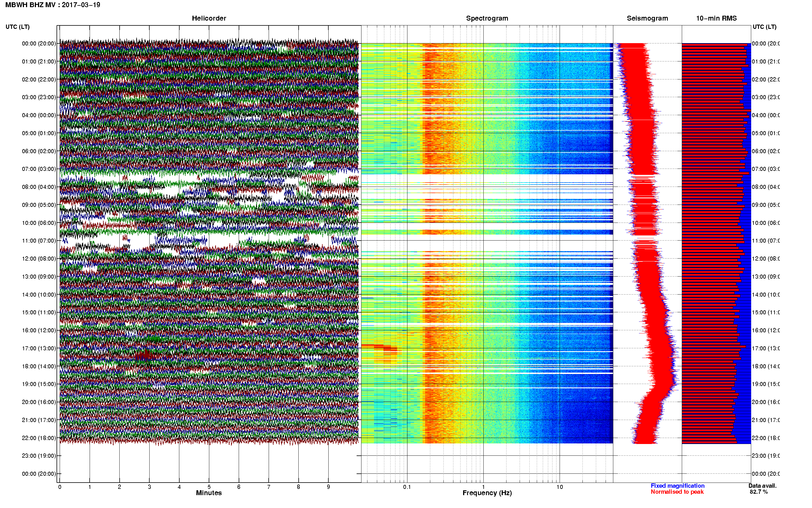Click Helicorder time label '06:00 (02:00)'

tap(39, 151)
